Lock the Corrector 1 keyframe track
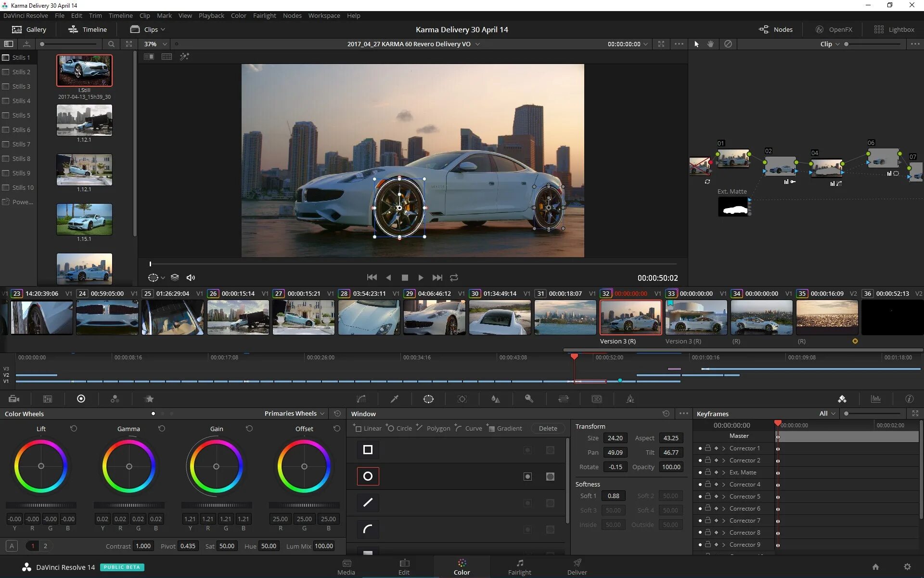This screenshot has height=578, width=924. tap(708, 448)
